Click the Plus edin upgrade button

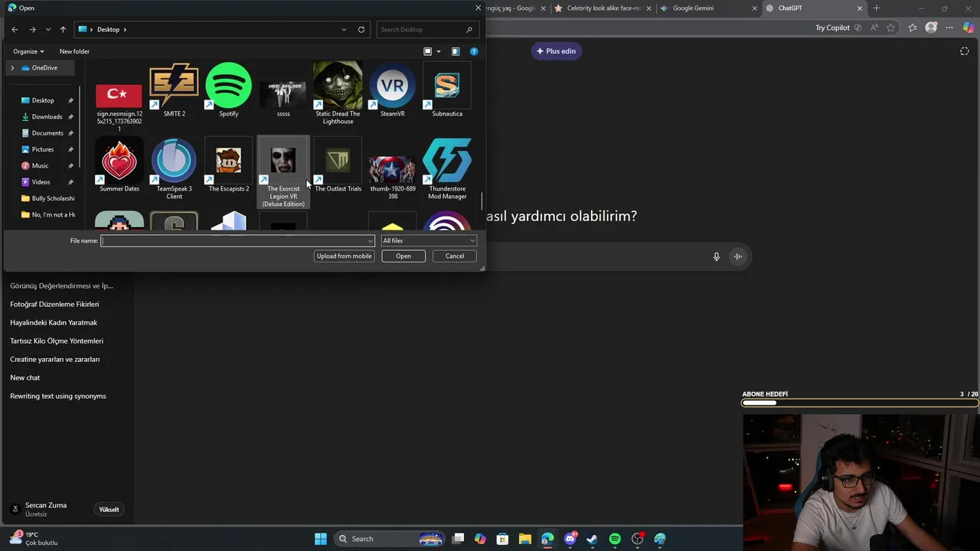[556, 51]
